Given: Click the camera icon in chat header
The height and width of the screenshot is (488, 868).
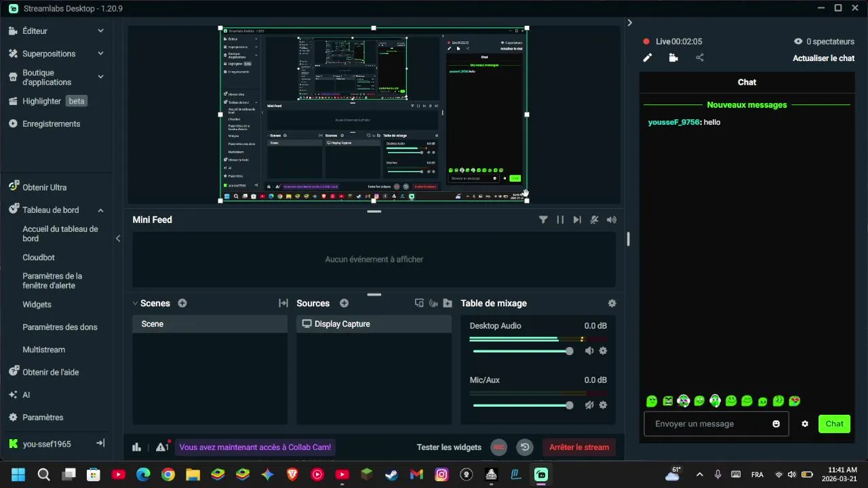Looking at the screenshot, I should tap(673, 58).
